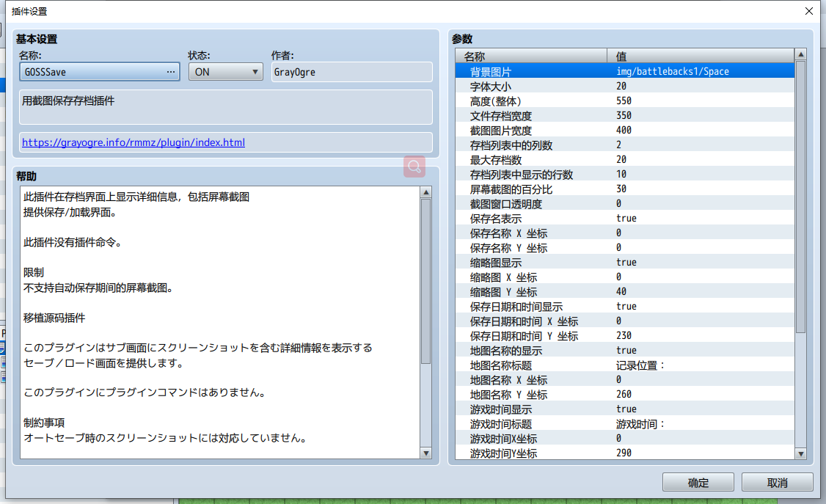
Task: Click the 用截图保存存档插件 description box
Action: [x=225, y=107]
